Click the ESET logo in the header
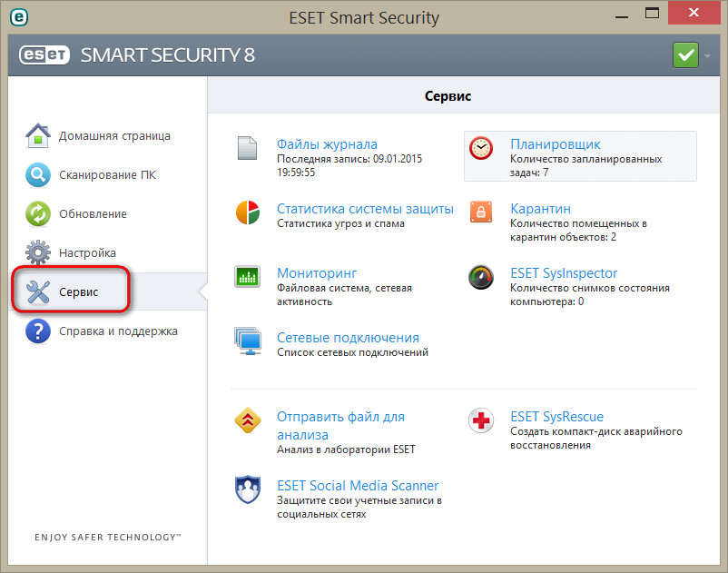The width and height of the screenshot is (728, 573). pyautogui.click(x=44, y=55)
